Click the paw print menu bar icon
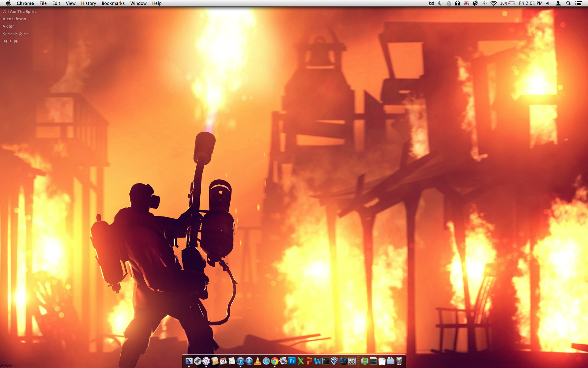This screenshot has width=588, height=368. point(475,3)
